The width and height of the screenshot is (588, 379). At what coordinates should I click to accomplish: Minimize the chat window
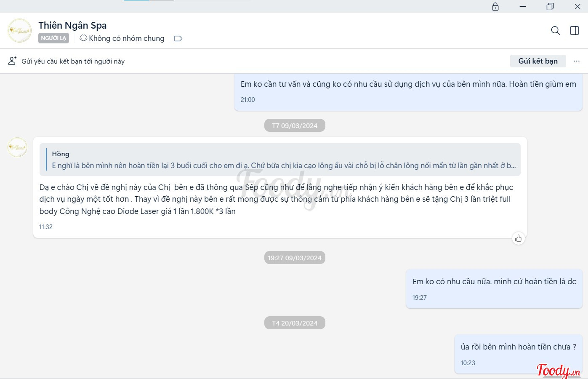point(523,7)
